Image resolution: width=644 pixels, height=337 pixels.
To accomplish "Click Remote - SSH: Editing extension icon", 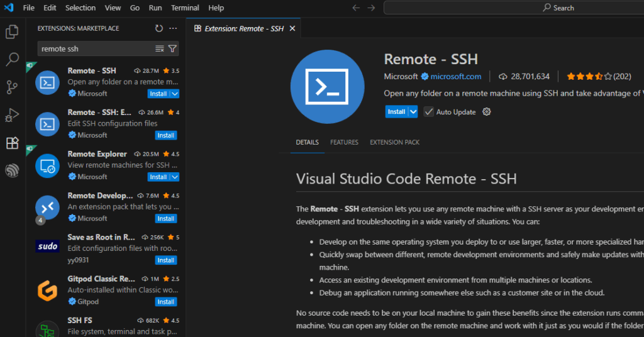I will 47,124.
